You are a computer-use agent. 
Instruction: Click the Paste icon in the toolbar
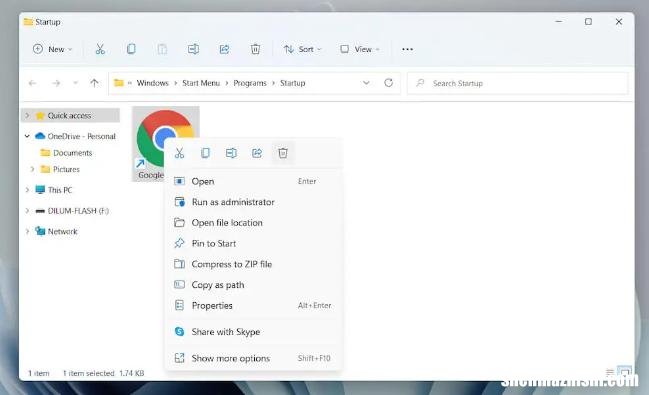coord(162,49)
